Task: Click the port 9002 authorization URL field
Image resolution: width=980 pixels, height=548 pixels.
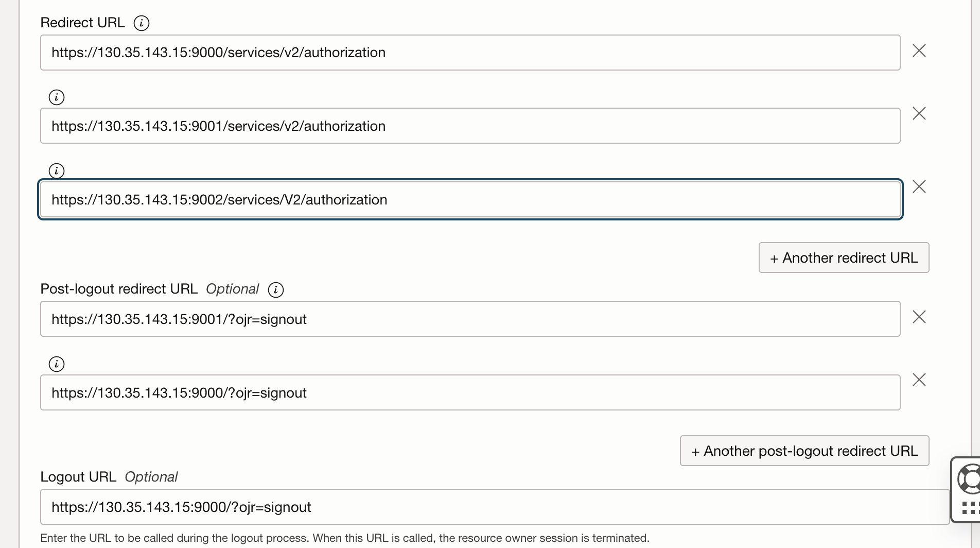Action: pos(470,200)
